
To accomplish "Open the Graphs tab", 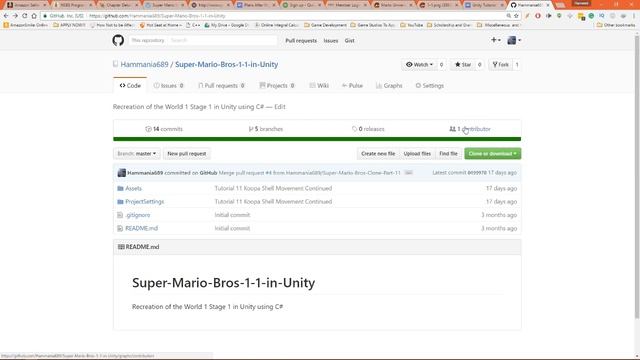I will point(389,85).
